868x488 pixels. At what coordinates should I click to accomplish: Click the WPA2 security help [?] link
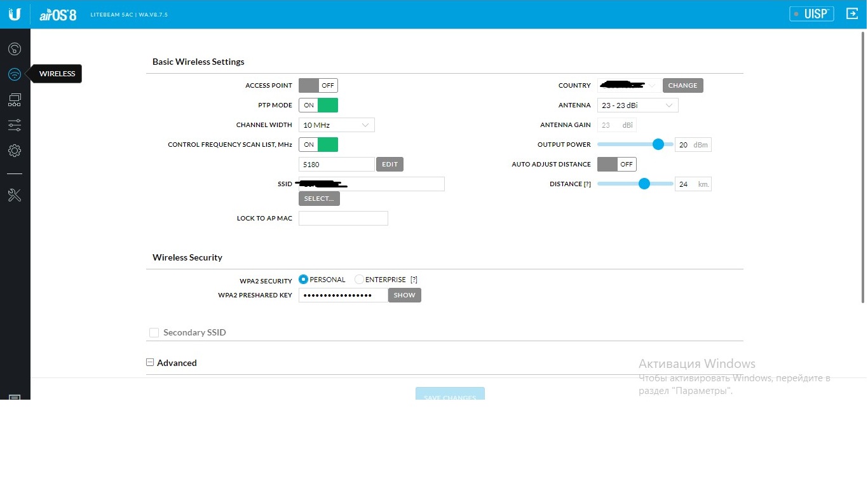tap(414, 280)
